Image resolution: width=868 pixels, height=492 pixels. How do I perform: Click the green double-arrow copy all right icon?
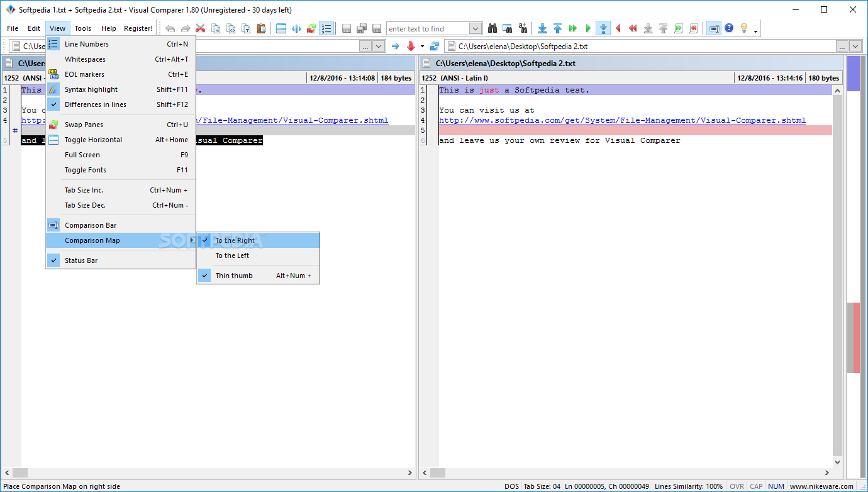coord(572,28)
